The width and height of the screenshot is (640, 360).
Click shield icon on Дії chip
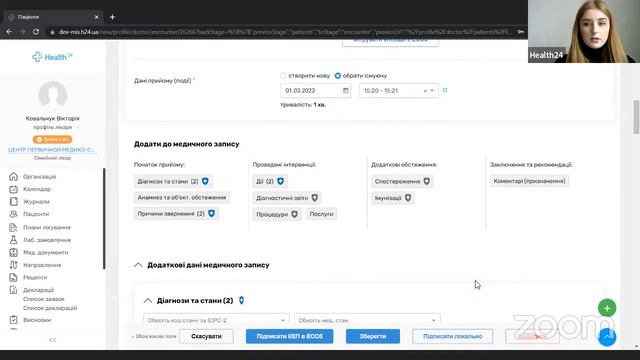click(x=280, y=181)
